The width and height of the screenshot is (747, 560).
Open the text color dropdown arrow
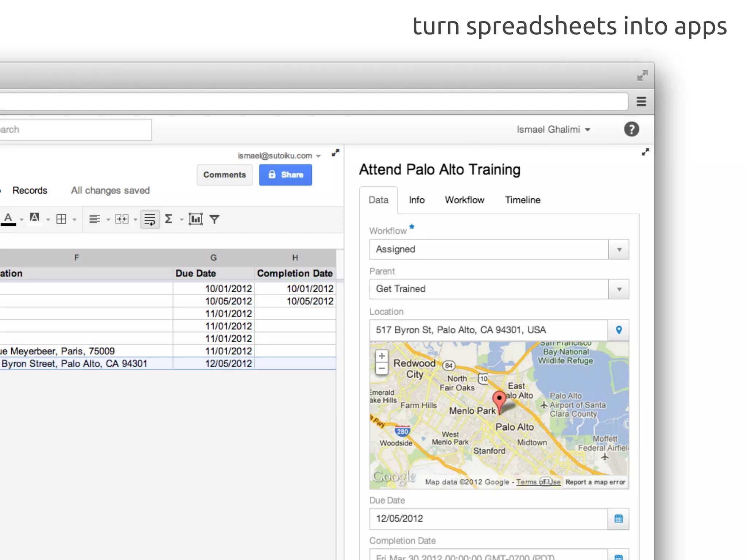coord(22,220)
